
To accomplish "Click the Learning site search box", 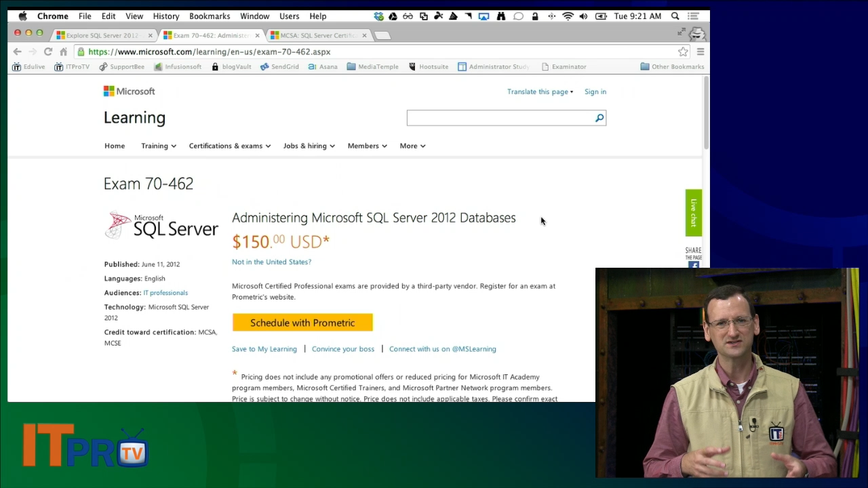I will pos(500,118).
